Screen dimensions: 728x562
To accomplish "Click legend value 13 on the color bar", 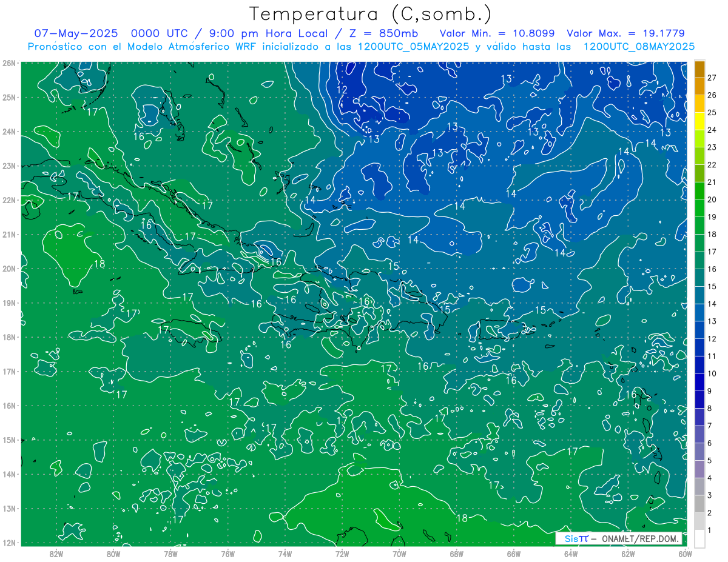I will (x=712, y=321).
